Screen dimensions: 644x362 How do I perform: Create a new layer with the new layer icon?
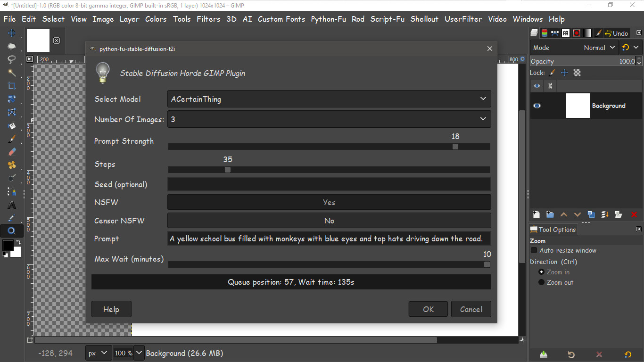coord(536,214)
